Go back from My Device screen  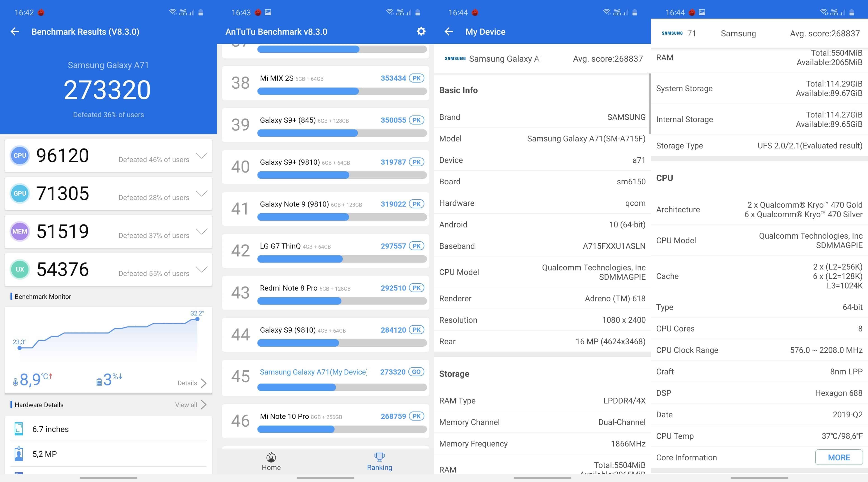pos(449,32)
